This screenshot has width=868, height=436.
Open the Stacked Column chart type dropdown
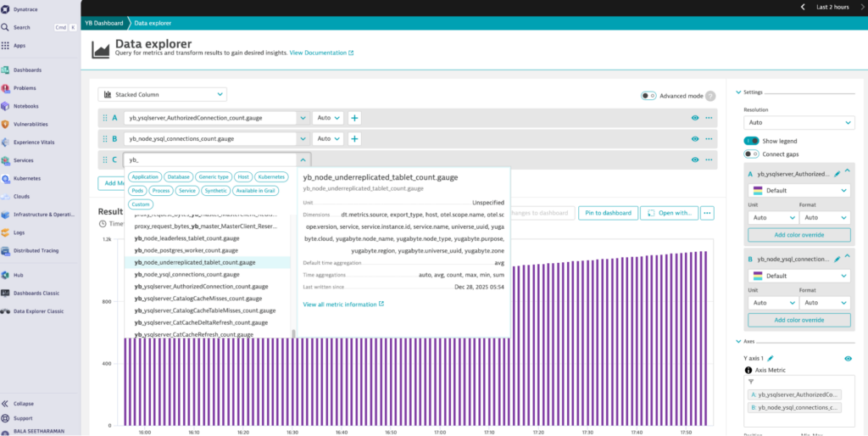(x=162, y=95)
